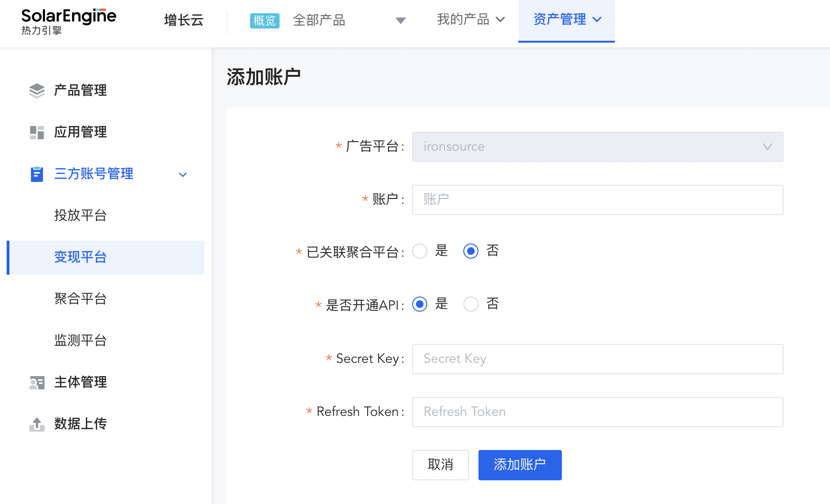Select the highlighted 变现平台 sidebar entry
The height and width of the screenshot is (504, 830).
click(x=81, y=257)
